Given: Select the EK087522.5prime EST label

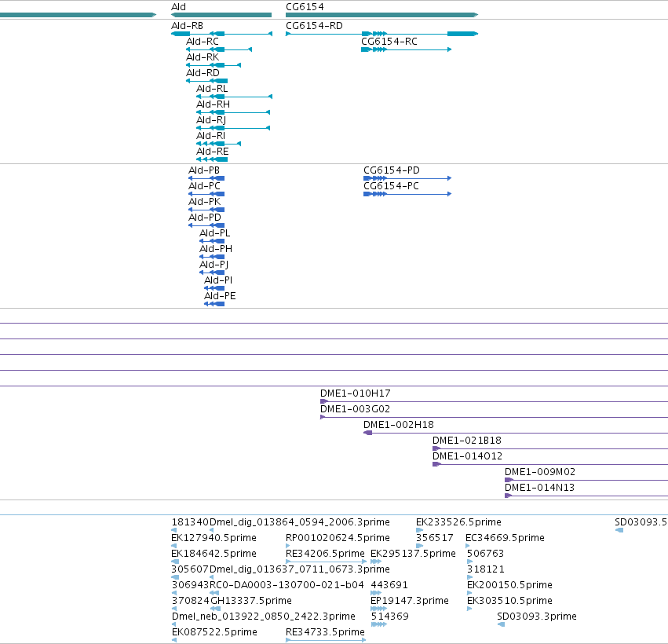Looking at the screenshot, I should point(214,632).
